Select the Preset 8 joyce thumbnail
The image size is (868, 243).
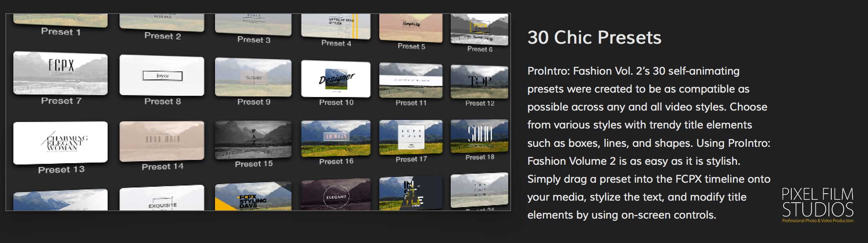[x=162, y=75]
